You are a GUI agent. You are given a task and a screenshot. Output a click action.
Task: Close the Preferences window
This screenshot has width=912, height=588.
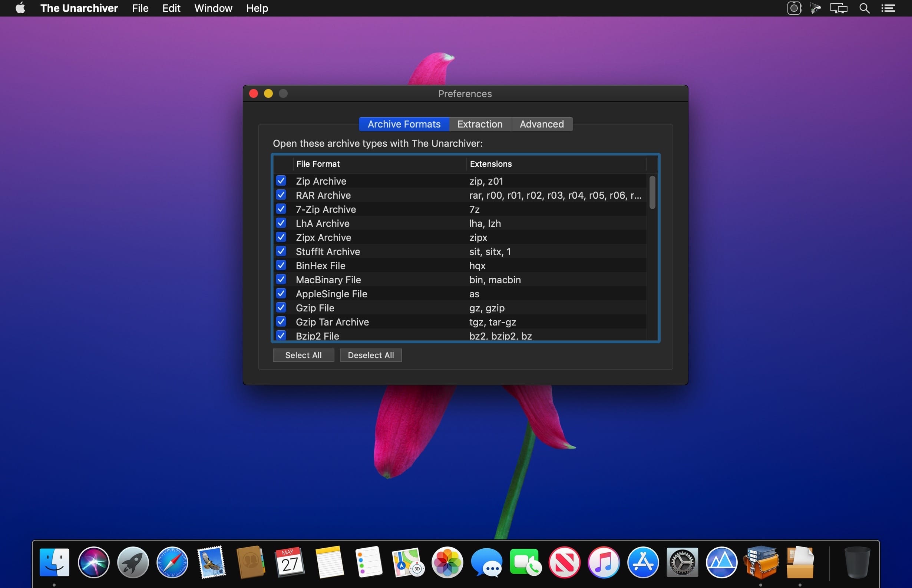(254, 93)
